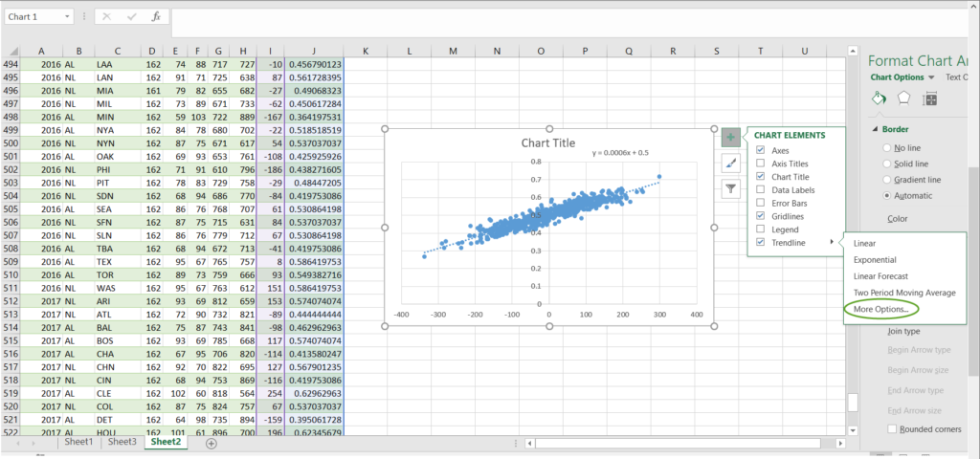Switch to the Sheet1 tab
This screenshot has width=980, height=459.
(x=78, y=442)
